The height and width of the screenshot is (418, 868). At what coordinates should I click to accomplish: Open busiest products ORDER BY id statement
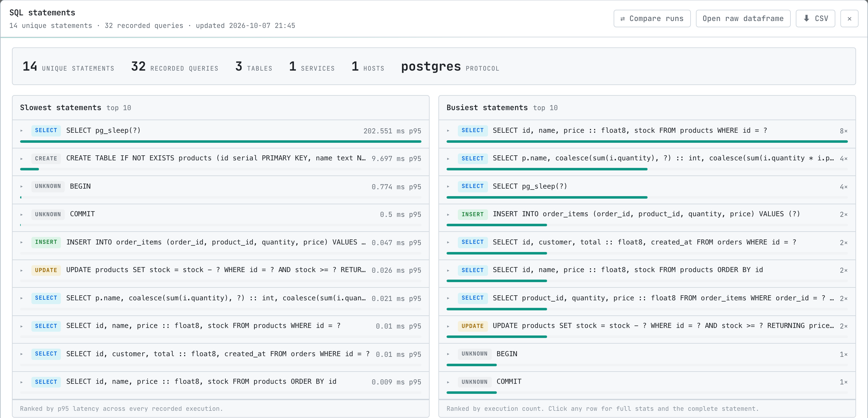click(647, 274)
